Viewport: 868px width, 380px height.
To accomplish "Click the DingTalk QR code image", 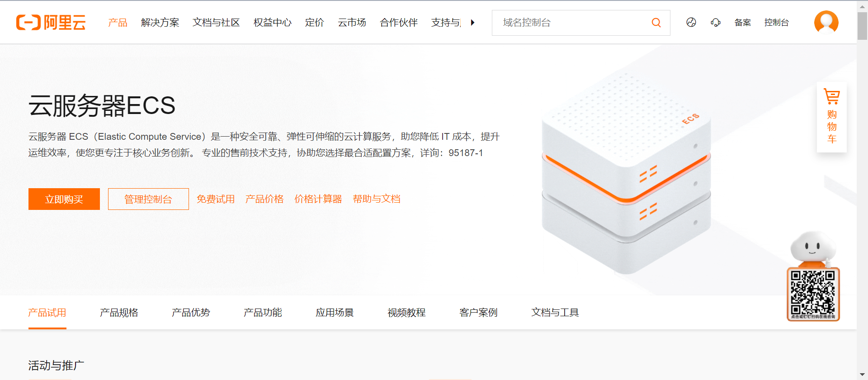I will click(x=813, y=294).
